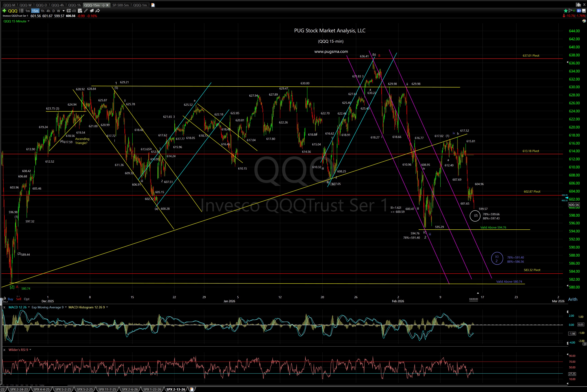587x392 pixels.
Task: Click the Buy button
Action: click(10, 299)
